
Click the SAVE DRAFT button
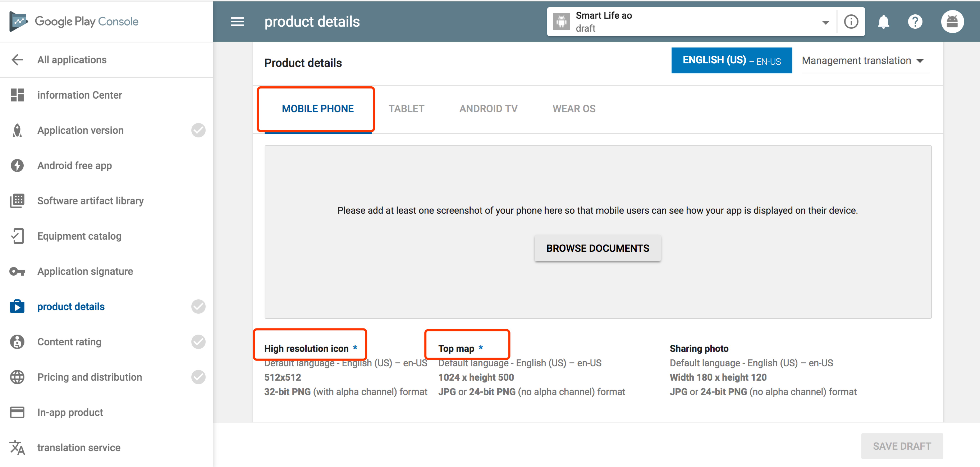coord(902,446)
